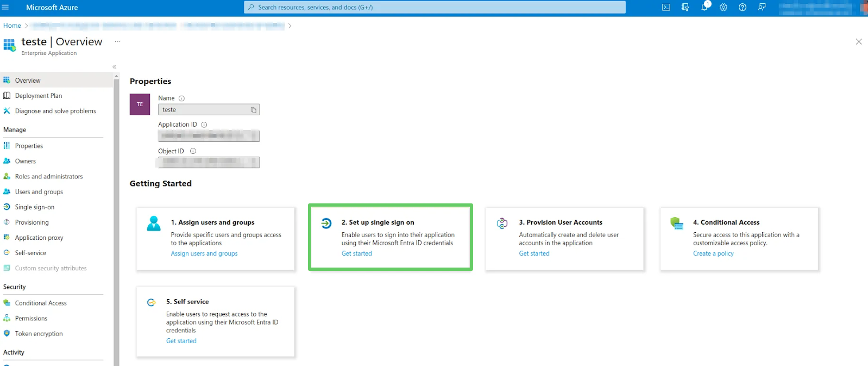Show info tooltip for Name
Viewport: 868px width, 366px height.
click(x=181, y=98)
